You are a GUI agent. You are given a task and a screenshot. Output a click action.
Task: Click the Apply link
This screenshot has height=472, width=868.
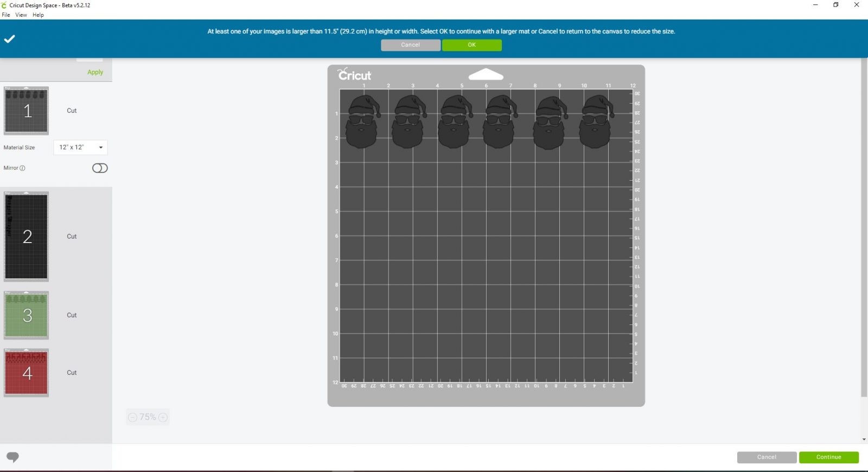point(95,72)
